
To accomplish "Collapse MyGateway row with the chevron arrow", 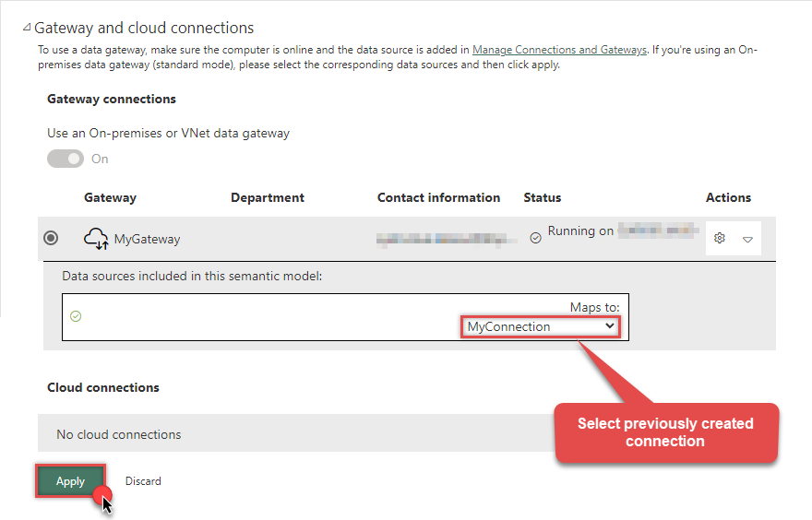I will 747,239.
